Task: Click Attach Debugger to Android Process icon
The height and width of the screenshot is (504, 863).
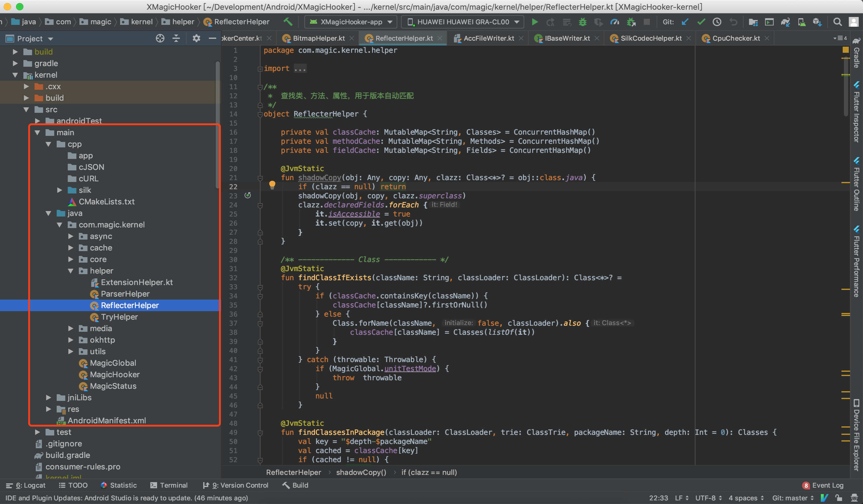Action: 631,22
